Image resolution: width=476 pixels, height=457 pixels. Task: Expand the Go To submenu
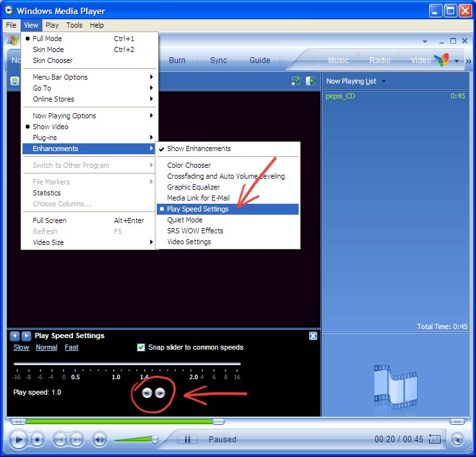tap(89, 88)
